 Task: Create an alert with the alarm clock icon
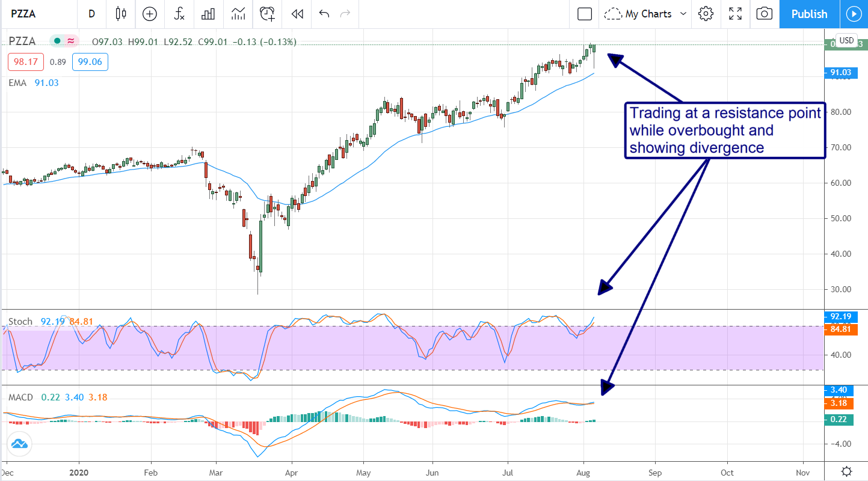pyautogui.click(x=268, y=14)
